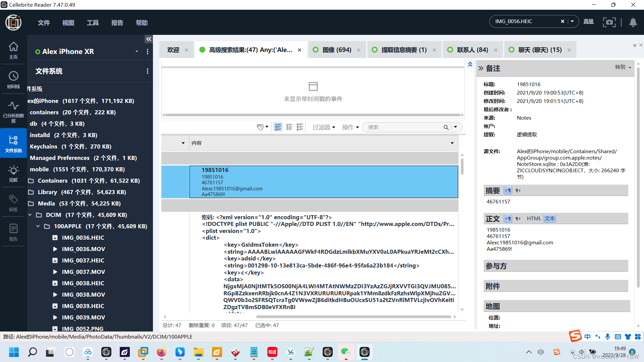Click the Advanced search button
Viewport: 644px width, 362px height.
click(588, 21)
